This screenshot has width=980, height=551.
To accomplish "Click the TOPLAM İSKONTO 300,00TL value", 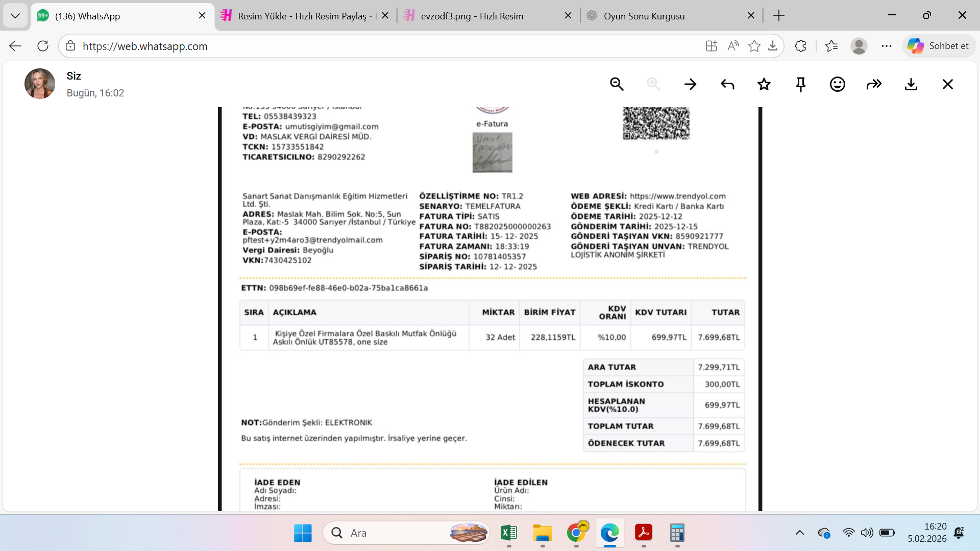I will (x=722, y=384).
